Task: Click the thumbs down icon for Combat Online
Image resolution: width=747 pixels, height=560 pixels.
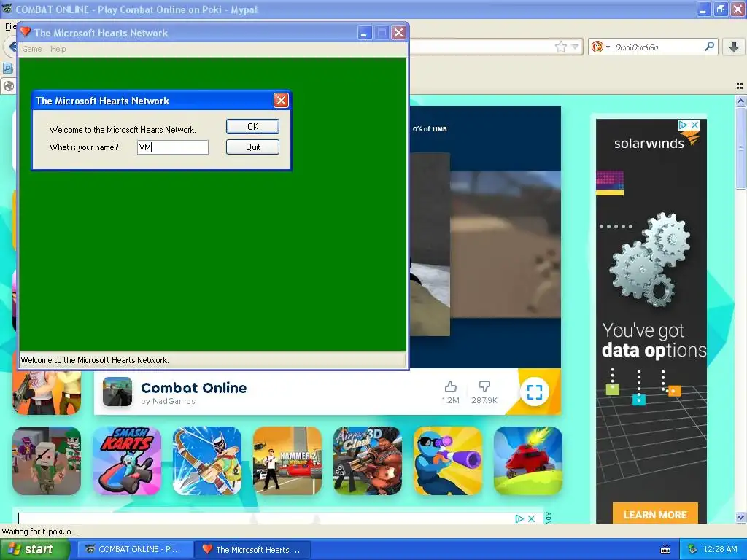Action: [x=484, y=386]
